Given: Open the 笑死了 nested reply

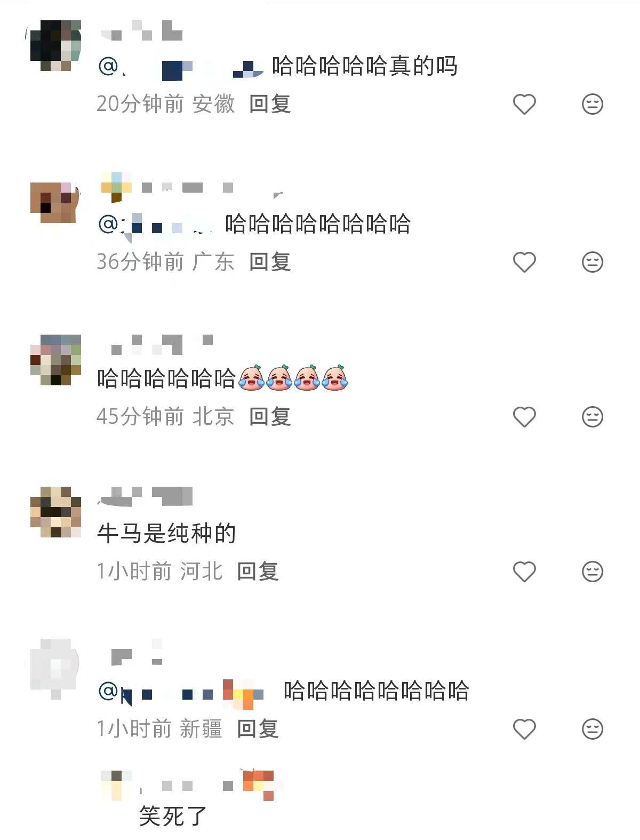Looking at the screenshot, I should pos(172,816).
